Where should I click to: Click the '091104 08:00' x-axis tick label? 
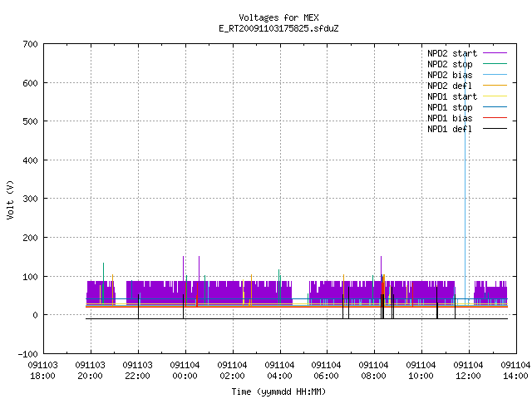pyautogui.click(x=373, y=371)
